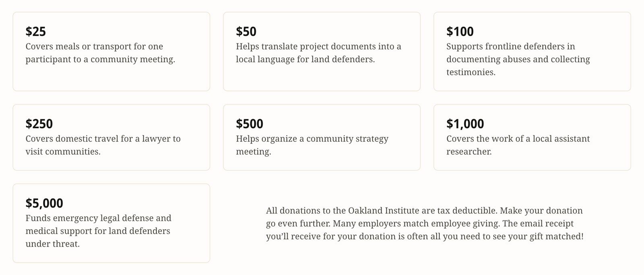644x275 pixels.
Task: Click the 'Many employers match employee giving' sentence
Action: (x=416, y=224)
